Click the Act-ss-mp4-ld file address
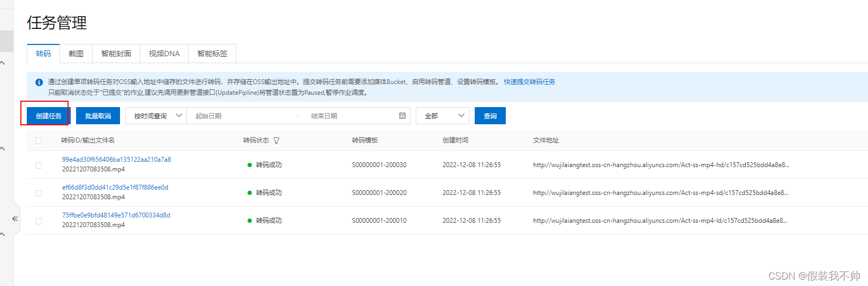Image resolution: width=868 pixels, height=286 pixels. tap(660, 221)
